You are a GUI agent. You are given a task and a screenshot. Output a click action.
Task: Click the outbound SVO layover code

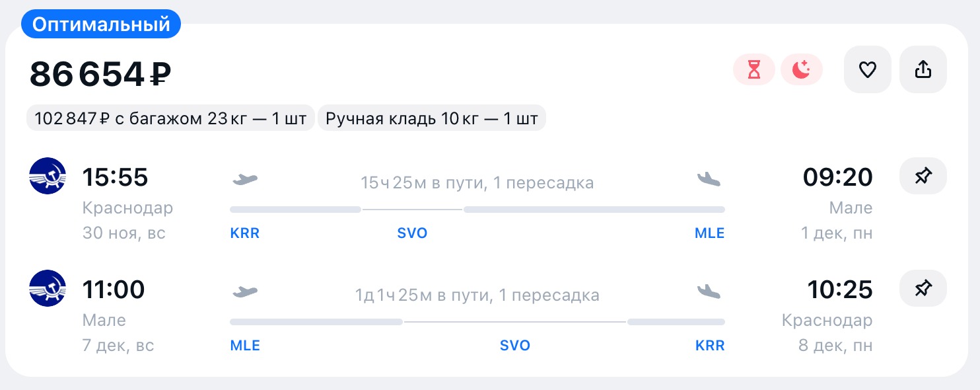click(x=412, y=233)
